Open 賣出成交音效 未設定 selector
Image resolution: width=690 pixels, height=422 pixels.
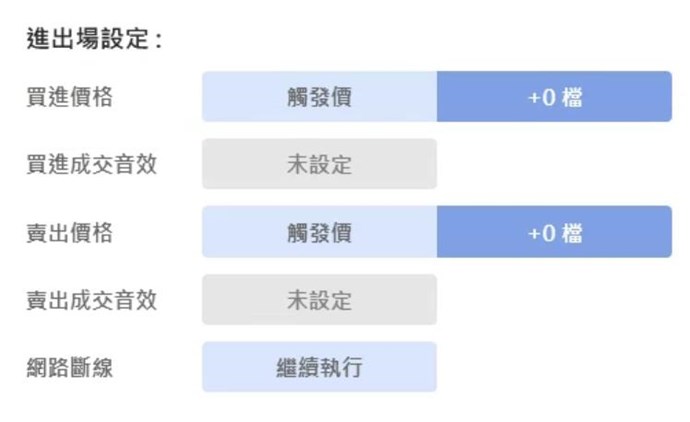coord(319,299)
